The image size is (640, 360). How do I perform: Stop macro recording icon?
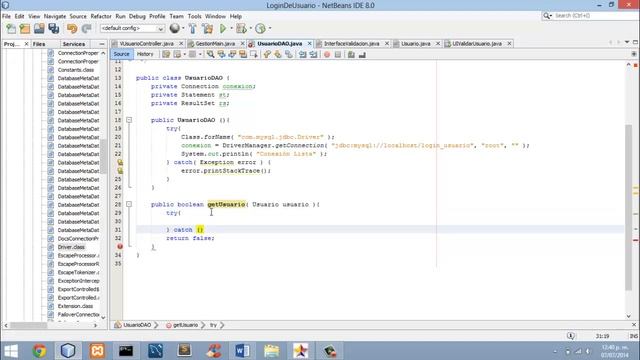coord(338,54)
